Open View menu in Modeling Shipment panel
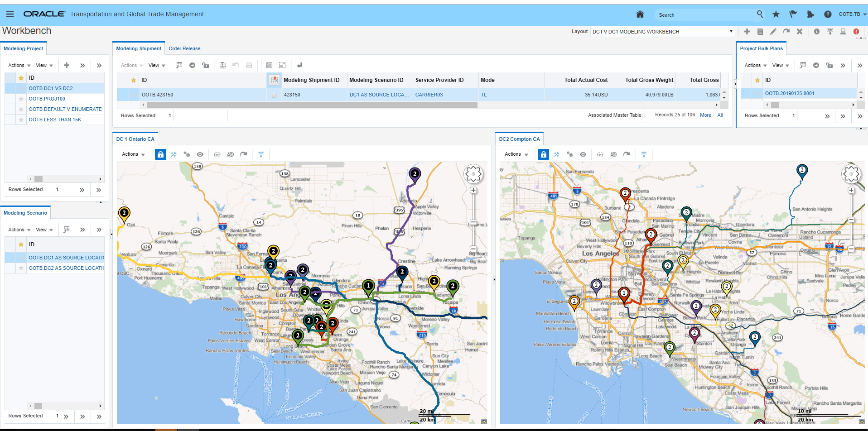Screen dimensions: 868x431 click(157, 65)
